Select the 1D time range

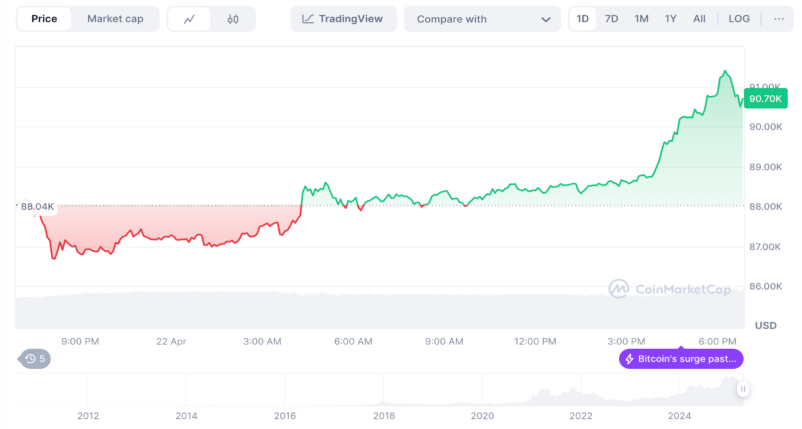[583, 19]
